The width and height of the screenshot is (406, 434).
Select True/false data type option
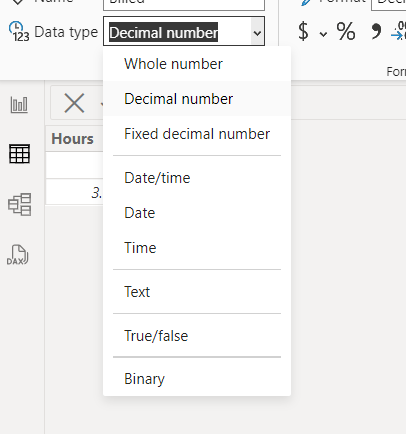pyautogui.click(x=197, y=336)
